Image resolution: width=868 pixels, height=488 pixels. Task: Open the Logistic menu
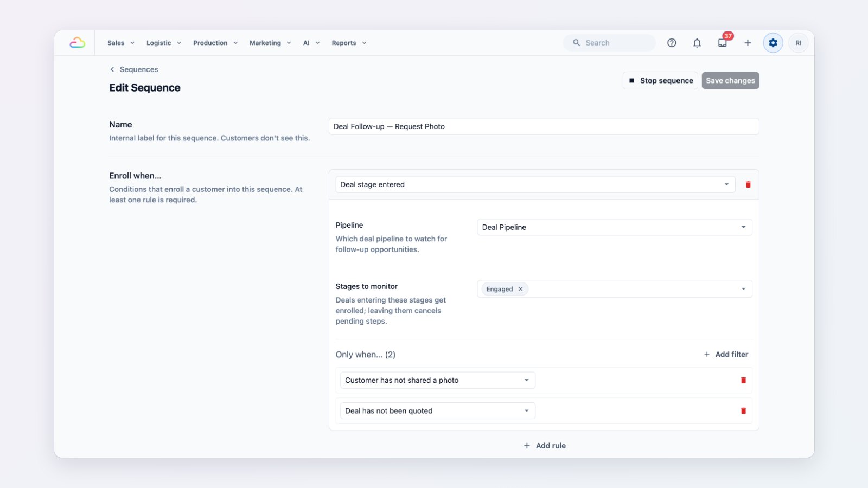click(x=164, y=43)
